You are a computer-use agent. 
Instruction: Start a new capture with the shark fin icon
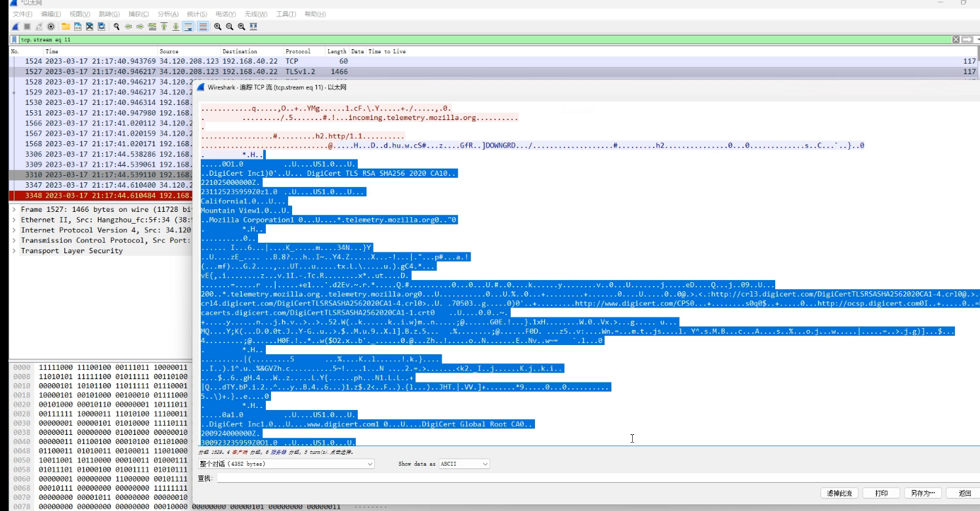tap(16, 26)
